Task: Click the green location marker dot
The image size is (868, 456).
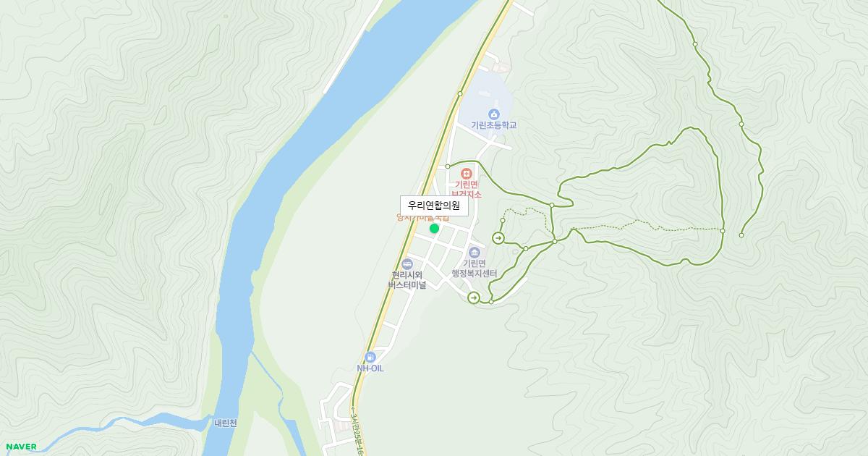Action: [434, 228]
